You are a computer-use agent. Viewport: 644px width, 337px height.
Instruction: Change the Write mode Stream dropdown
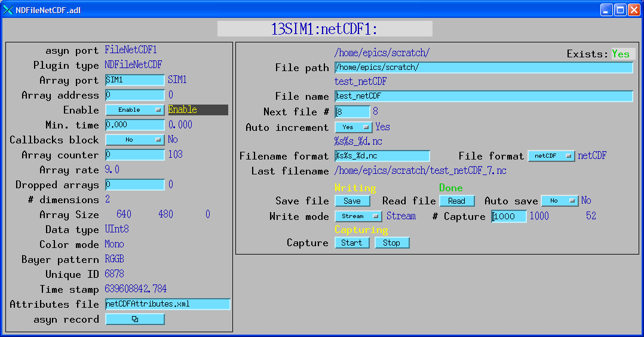(x=358, y=216)
